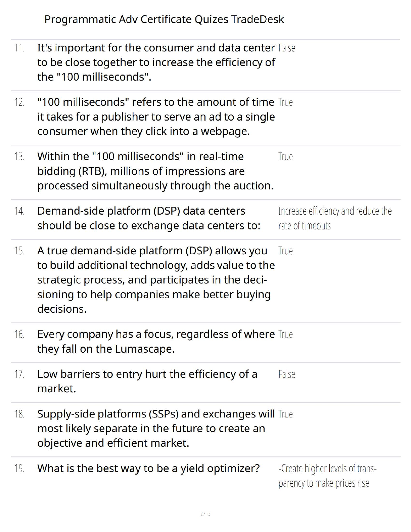Select the 'False' answer for question 11
Viewport: 411px width, 532px height.
point(287,48)
